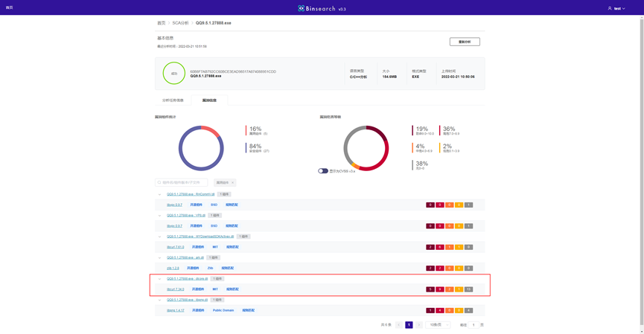
Task: Open the 10条/页 page size dropdown
Action: pos(438,325)
